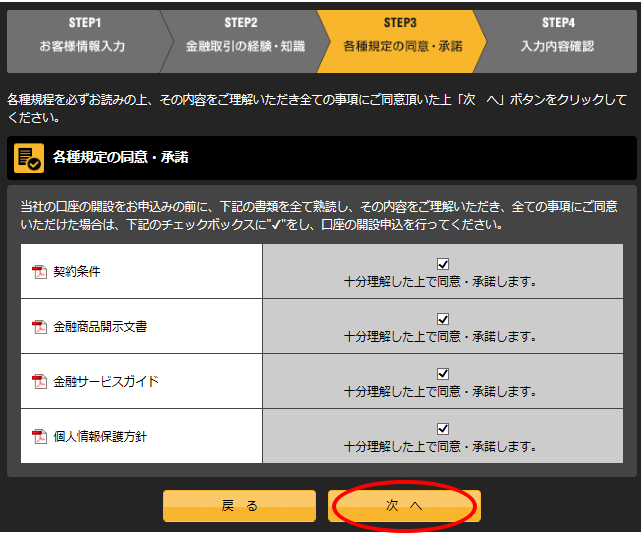Open the 金融商品開示文書 text link
Screen dimensions: 641x538
100,327
